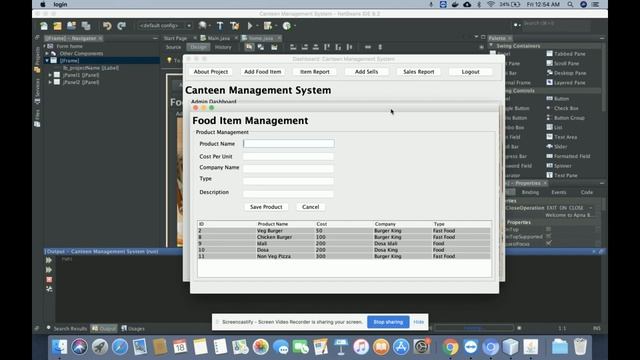The width and height of the screenshot is (640, 360).
Task: Expand jPanel2 node in Navigator
Action: [50, 82]
